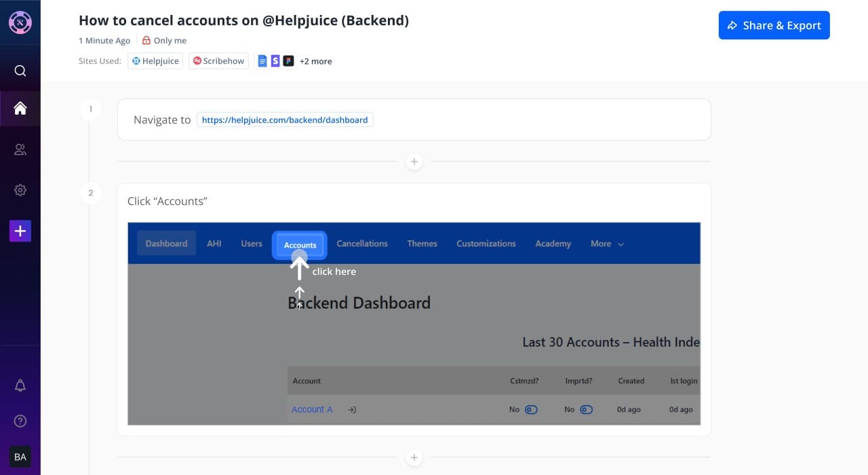
Task: Click the 1 Minute Ago timestamp
Action: pyautogui.click(x=104, y=41)
